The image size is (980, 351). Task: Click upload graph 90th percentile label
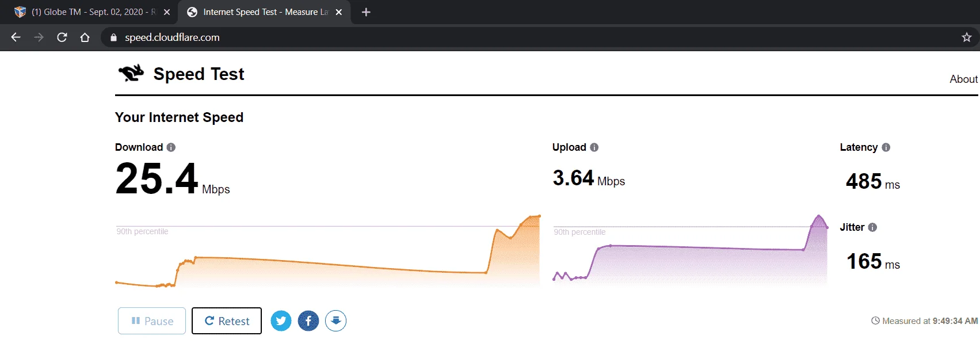579,232
